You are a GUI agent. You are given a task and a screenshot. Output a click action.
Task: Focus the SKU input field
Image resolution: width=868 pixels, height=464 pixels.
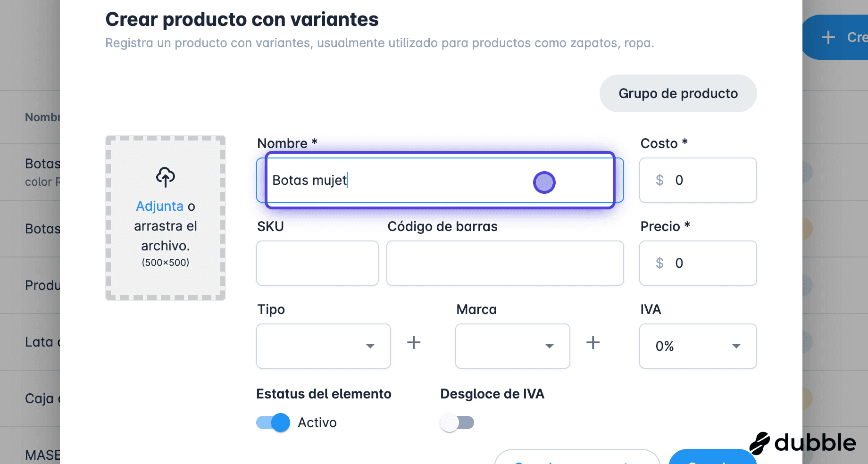pos(317,263)
